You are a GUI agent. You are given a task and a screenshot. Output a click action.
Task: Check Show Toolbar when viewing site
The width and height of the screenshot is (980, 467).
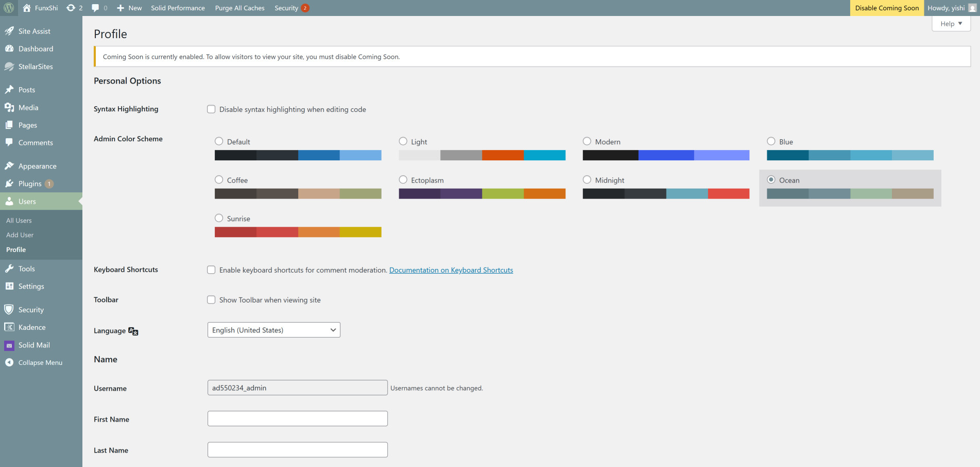211,300
